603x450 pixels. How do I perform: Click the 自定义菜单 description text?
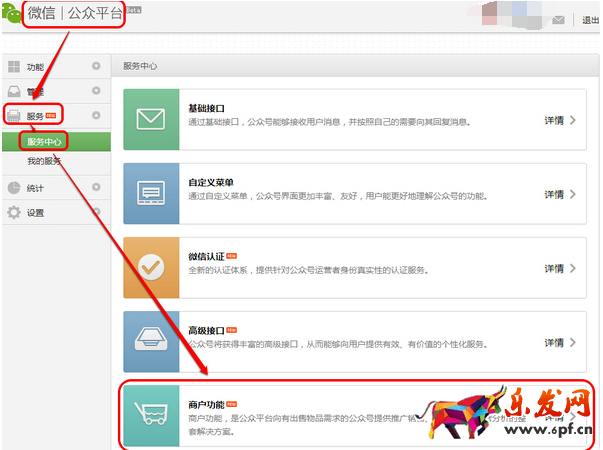tap(338, 197)
